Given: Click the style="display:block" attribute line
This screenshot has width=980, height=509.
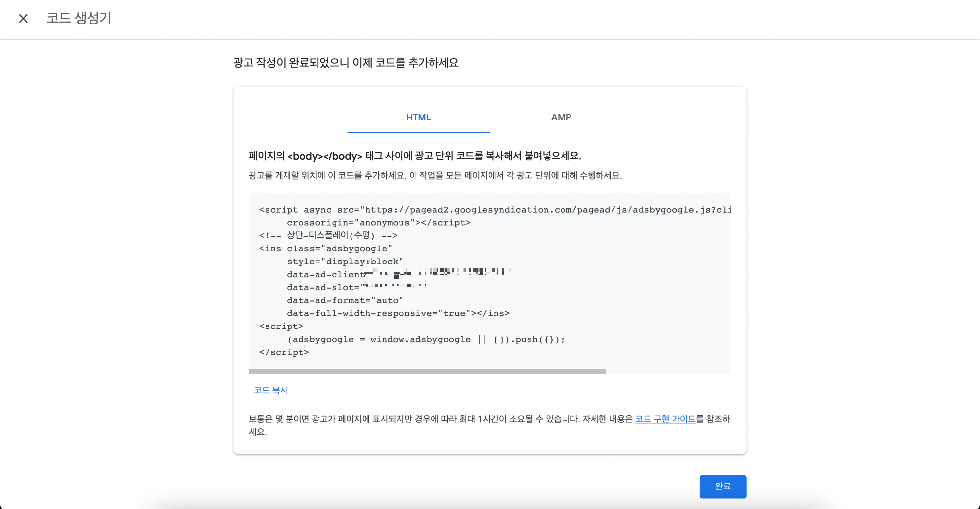Looking at the screenshot, I should pos(345,261).
